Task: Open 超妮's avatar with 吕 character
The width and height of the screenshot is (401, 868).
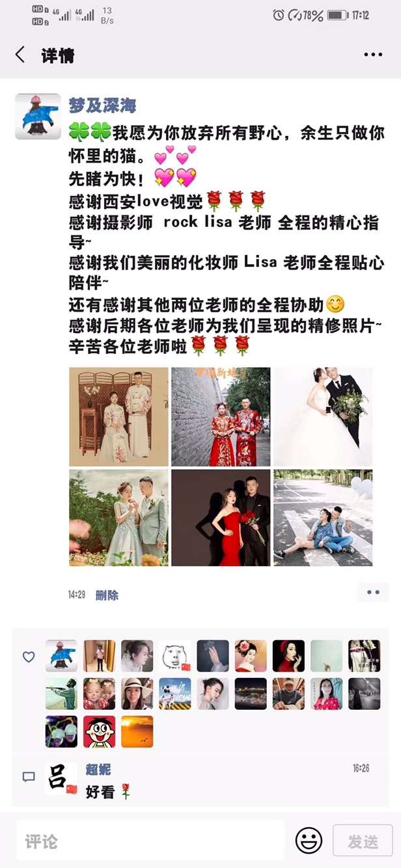Action: [x=61, y=778]
